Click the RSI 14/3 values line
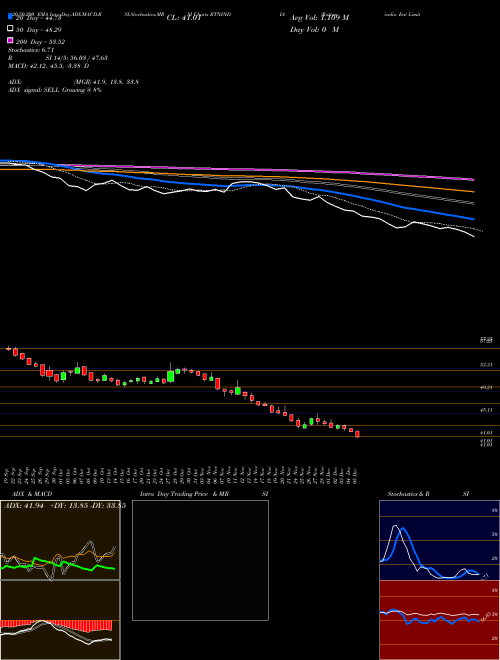500x660 pixels. click(58, 58)
